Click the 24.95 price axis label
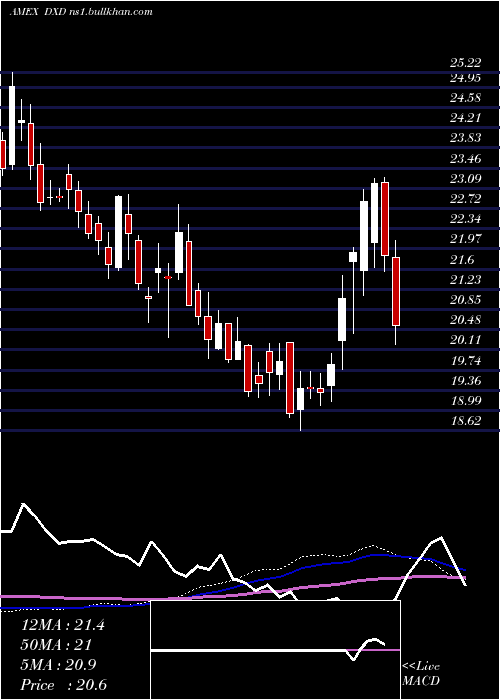This screenshot has height=700, width=500. click(x=465, y=78)
